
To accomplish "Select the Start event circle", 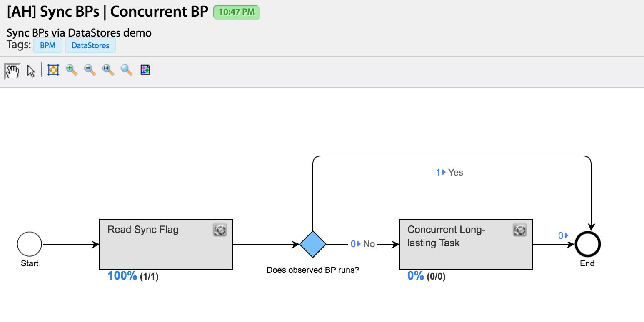I will [30, 244].
